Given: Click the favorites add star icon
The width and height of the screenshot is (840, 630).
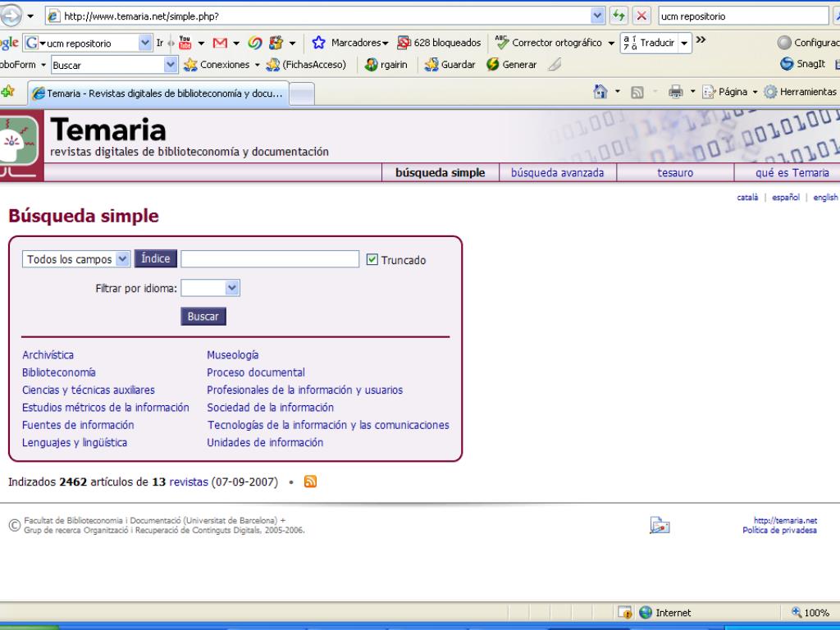Looking at the screenshot, I should (x=7, y=91).
